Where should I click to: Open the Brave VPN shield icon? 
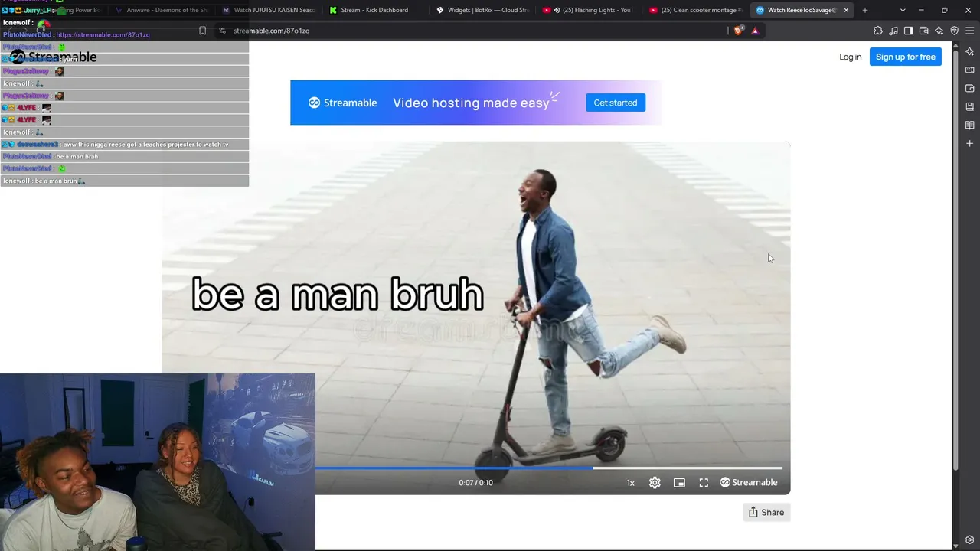click(955, 31)
